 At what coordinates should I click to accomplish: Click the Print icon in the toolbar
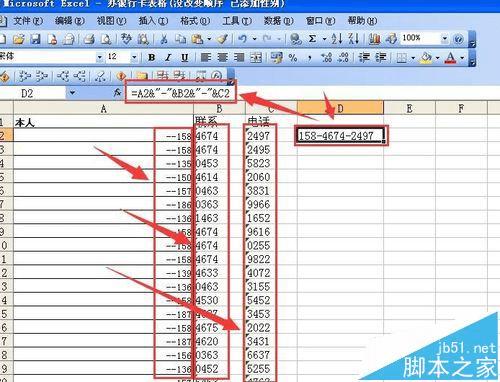[x=89, y=39]
